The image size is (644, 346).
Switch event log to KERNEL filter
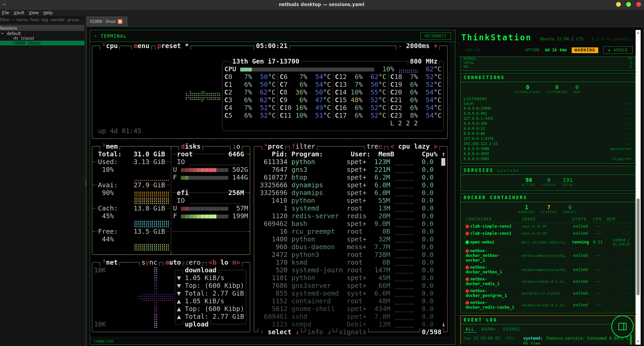coord(512,329)
